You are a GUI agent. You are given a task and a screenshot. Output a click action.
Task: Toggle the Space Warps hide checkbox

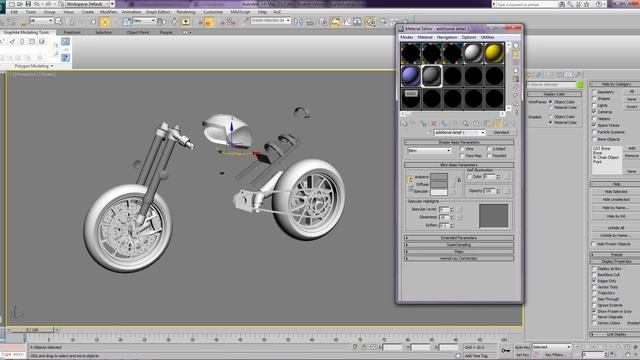594,125
